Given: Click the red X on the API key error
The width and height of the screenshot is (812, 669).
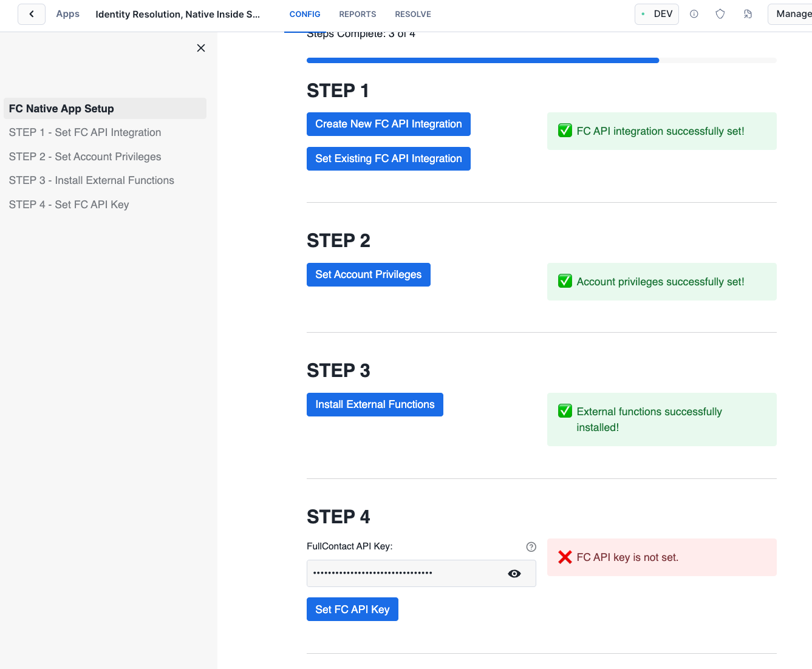Looking at the screenshot, I should pos(565,557).
